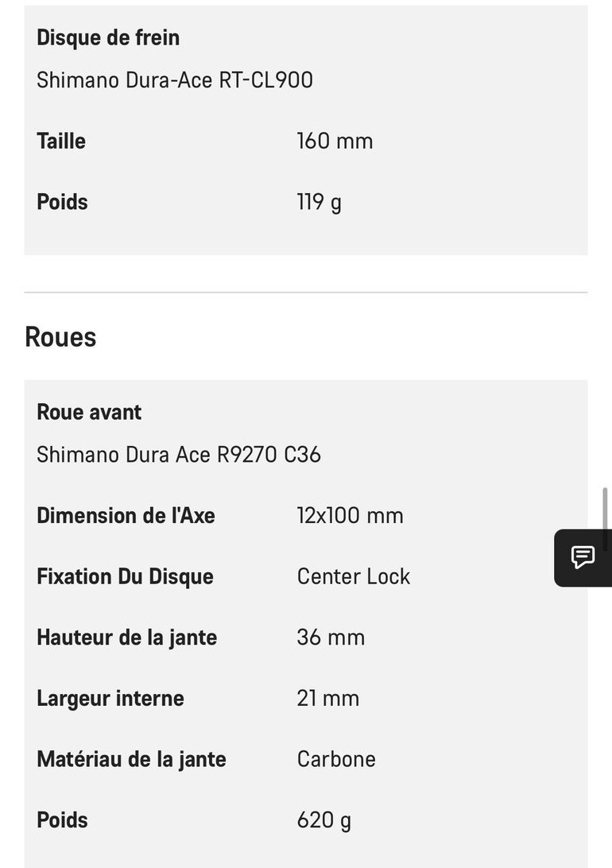This screenshot has width=612, height=868.
Task: Open the chat feedback icon
Action: pos(583,557)
